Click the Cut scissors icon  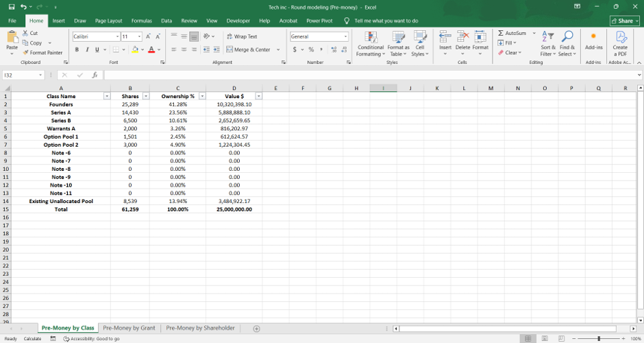[25, 33]
